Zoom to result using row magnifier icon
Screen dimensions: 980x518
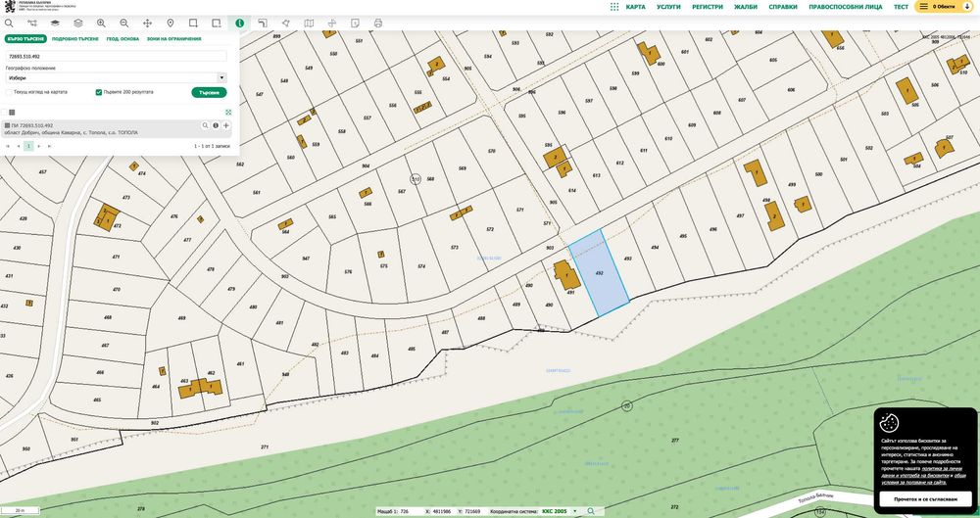[x=205, y=125]
